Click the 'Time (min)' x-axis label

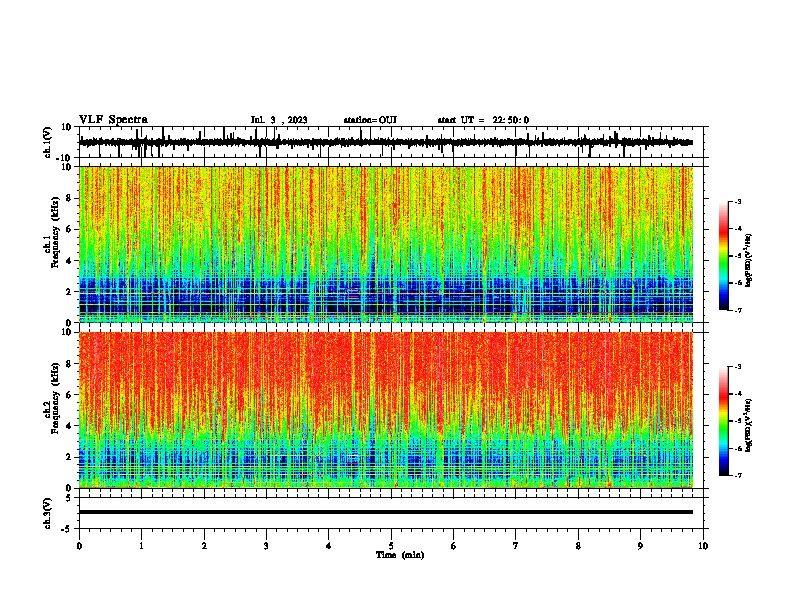(400, 555)
